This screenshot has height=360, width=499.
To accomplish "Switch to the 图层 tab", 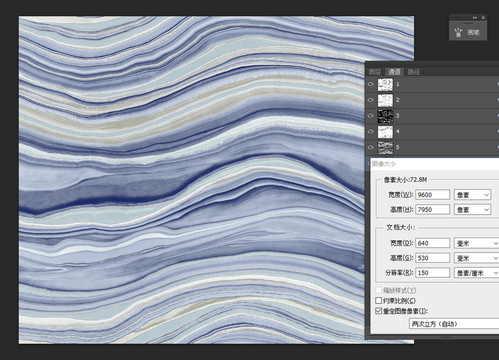I will [375, 72].
